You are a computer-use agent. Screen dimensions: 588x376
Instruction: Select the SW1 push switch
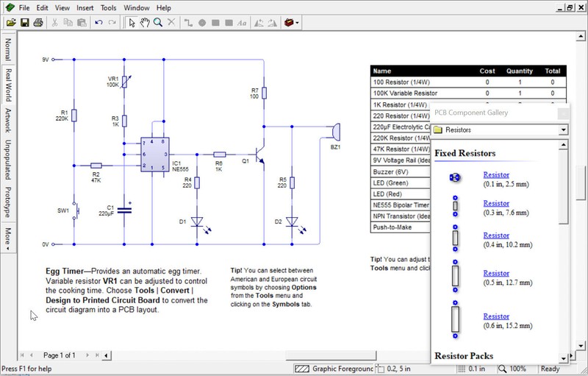[x=76, y=210]
